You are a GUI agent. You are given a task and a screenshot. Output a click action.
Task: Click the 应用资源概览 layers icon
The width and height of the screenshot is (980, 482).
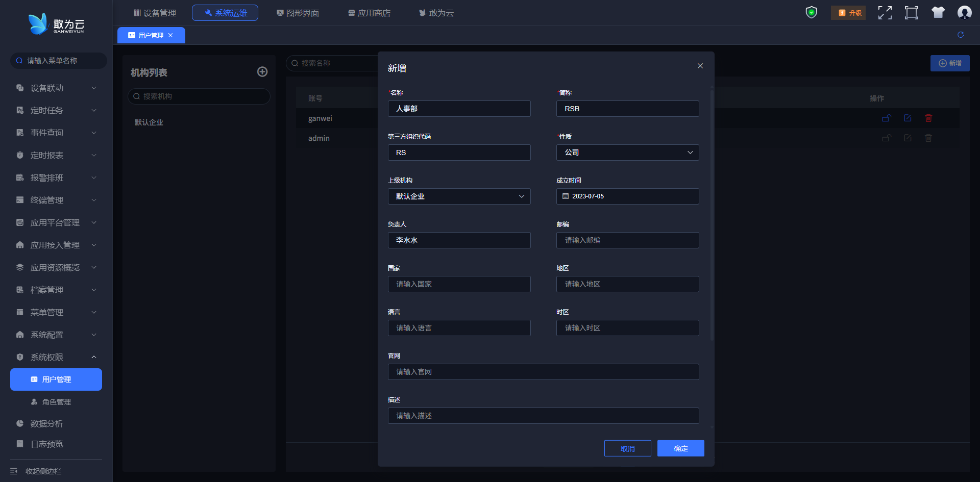point(20,267)
